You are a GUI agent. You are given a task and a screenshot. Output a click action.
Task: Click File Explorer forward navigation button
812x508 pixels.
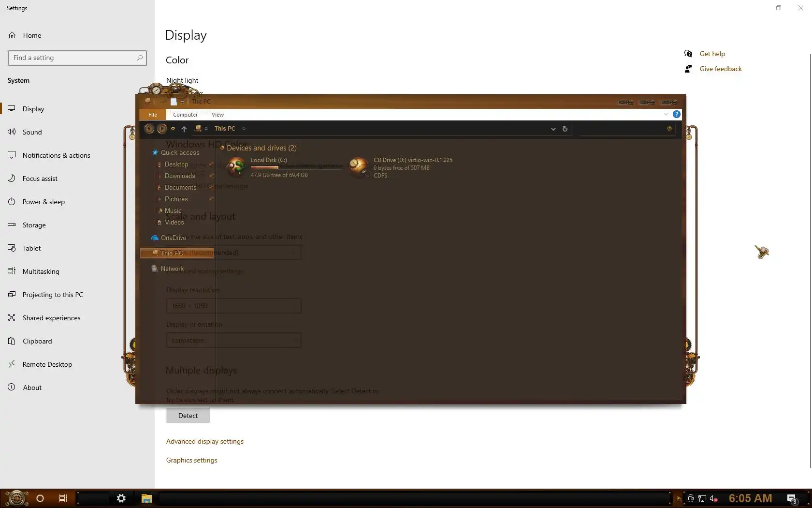[162, 129]
